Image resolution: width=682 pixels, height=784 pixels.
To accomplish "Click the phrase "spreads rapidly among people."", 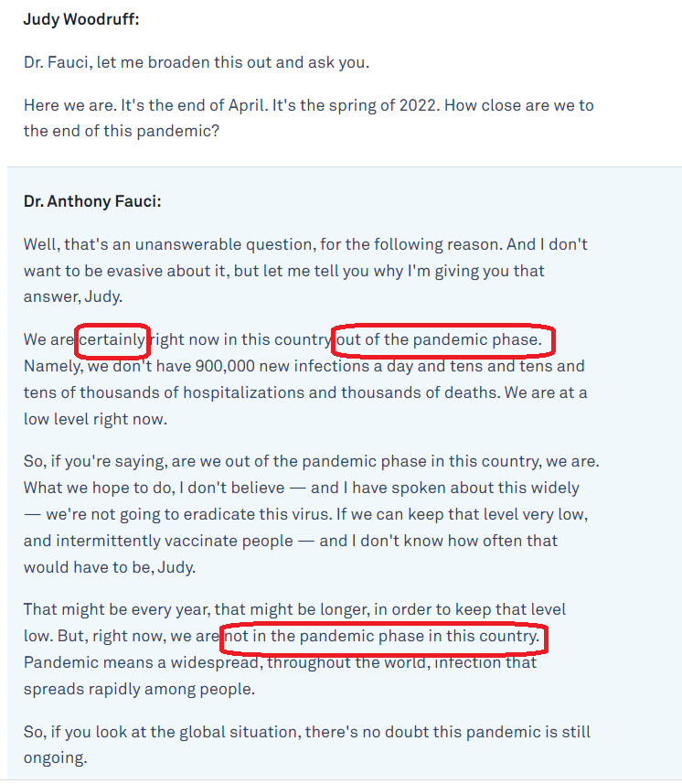I will (x=139, y=689).
